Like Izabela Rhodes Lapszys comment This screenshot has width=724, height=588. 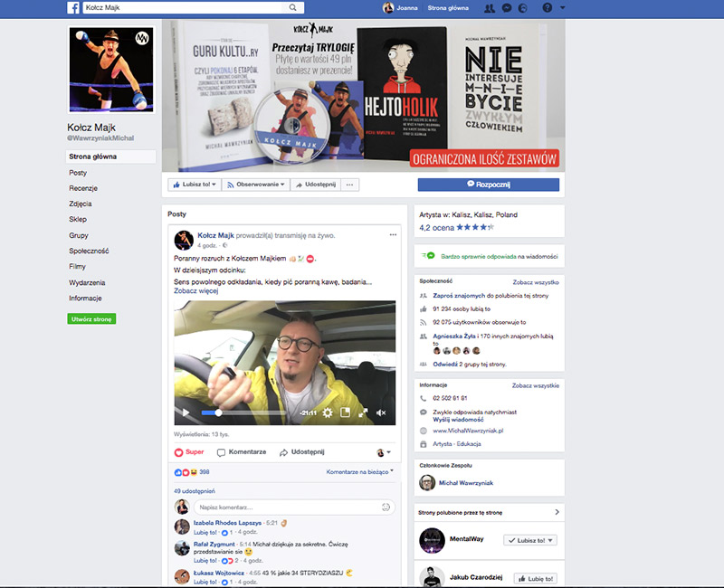click(x=205, y=532)
